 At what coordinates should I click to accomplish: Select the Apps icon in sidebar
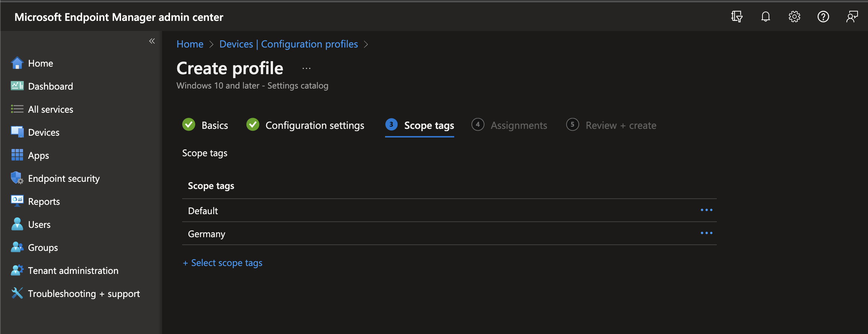pyautogui.click(x=38, y=155)
